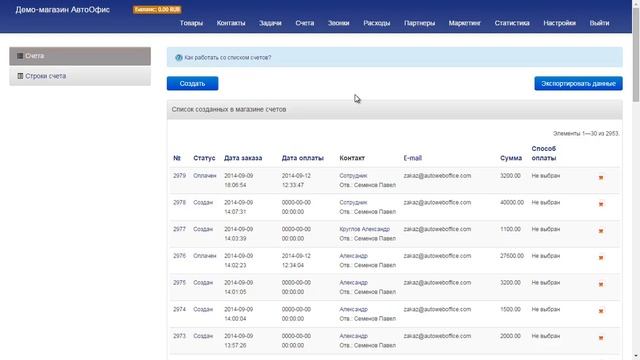Image resolution: width=640 pixels, height=360 pixels.
Task: Open invoice number 2977
Action: [x=179, y=229]
